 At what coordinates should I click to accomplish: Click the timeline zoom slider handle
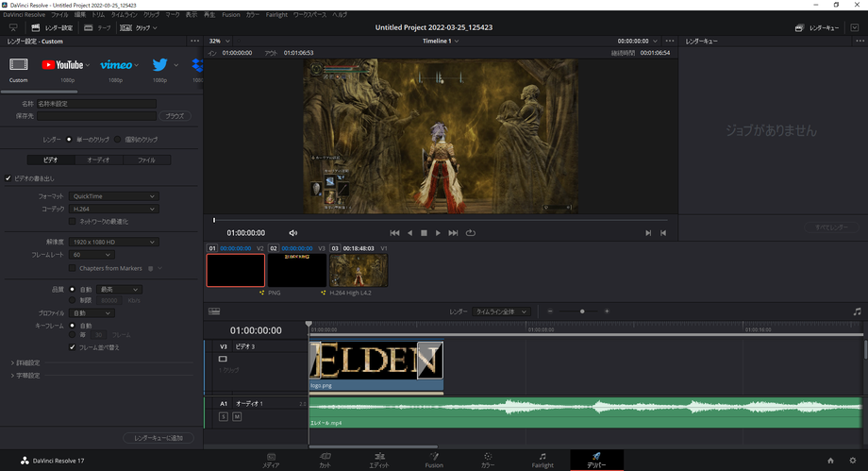(582, 311)
